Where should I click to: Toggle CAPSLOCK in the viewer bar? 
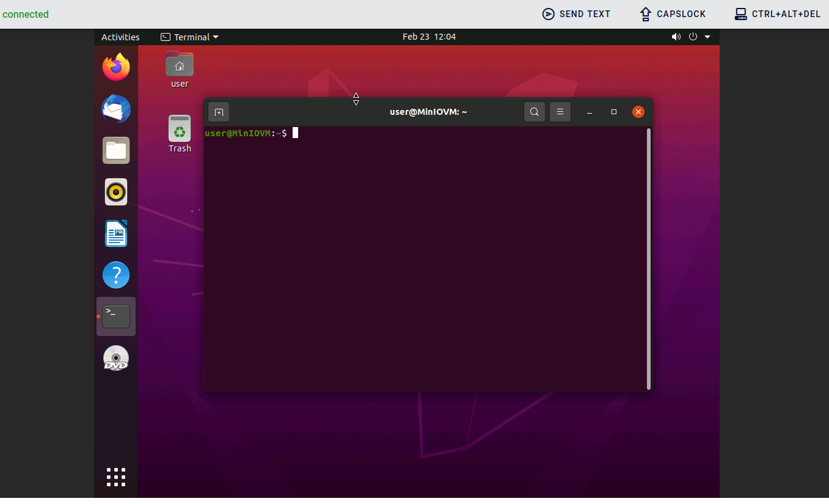[x=673, y=14]
